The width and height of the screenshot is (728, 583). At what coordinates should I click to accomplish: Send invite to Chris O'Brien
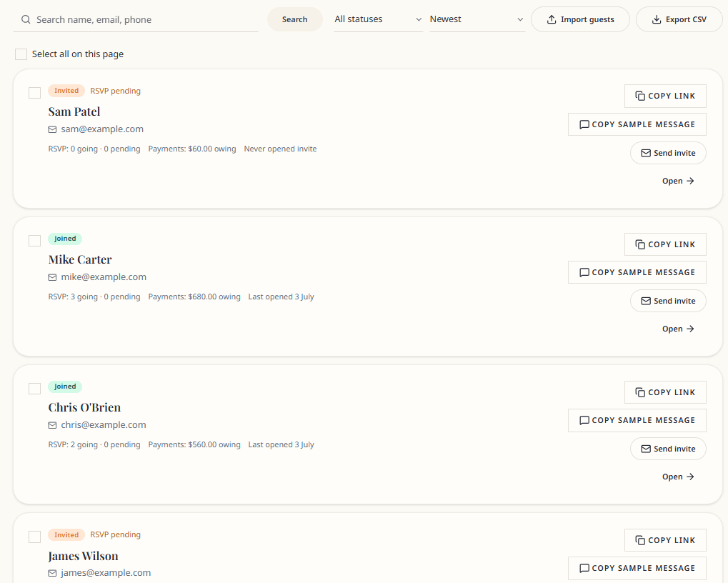(668, 449)
